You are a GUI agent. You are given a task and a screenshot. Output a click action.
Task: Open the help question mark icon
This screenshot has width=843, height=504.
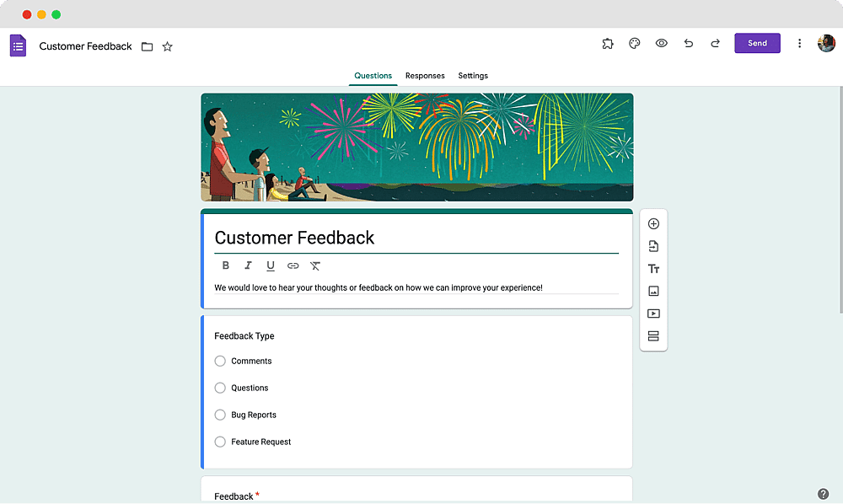(x=823, y=494)
